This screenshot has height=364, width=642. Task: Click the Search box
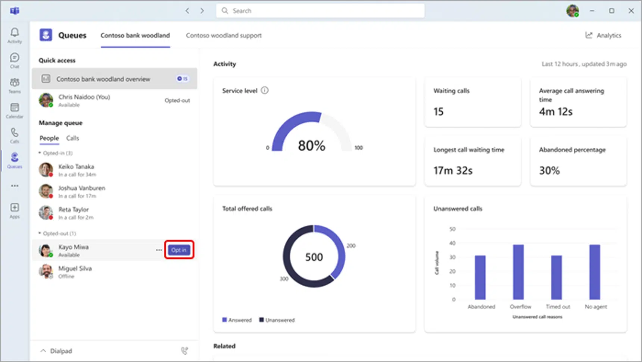coord(320,11)
